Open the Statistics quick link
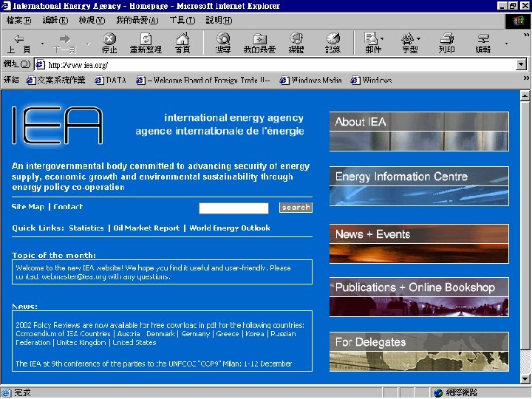The image size is (532, 399). click(86, 228)
